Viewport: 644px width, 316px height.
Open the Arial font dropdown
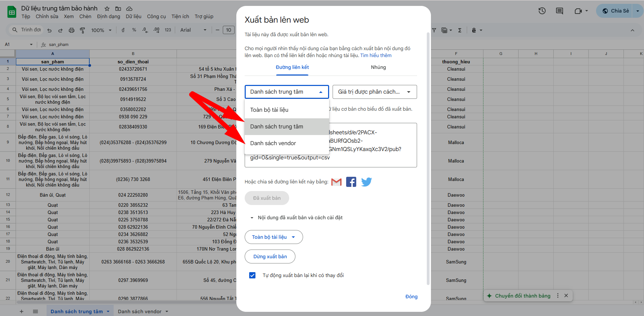tap(193, 30)
